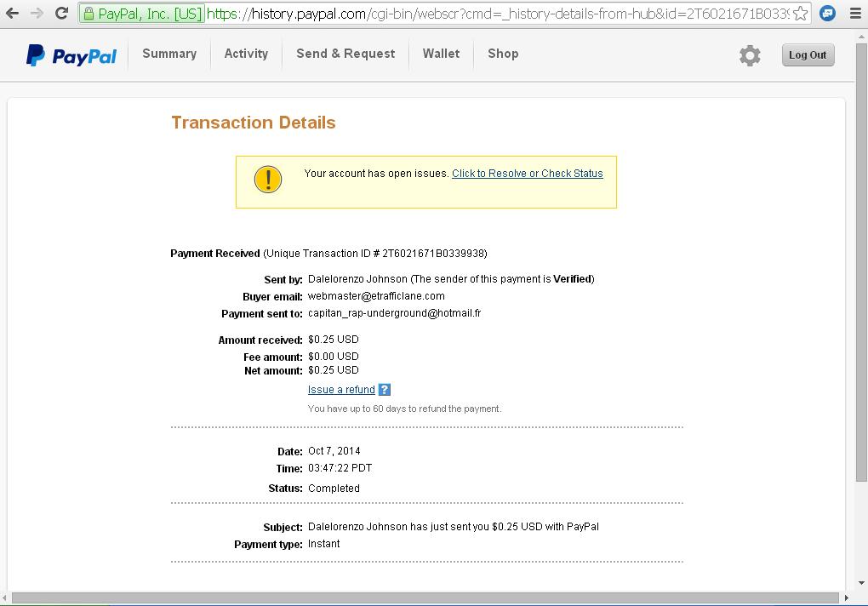Image resolution: width=868 pixels, height=606 pixels.
Task: Click the vertical scrollbar down arrow
Action: coord(861,583)
